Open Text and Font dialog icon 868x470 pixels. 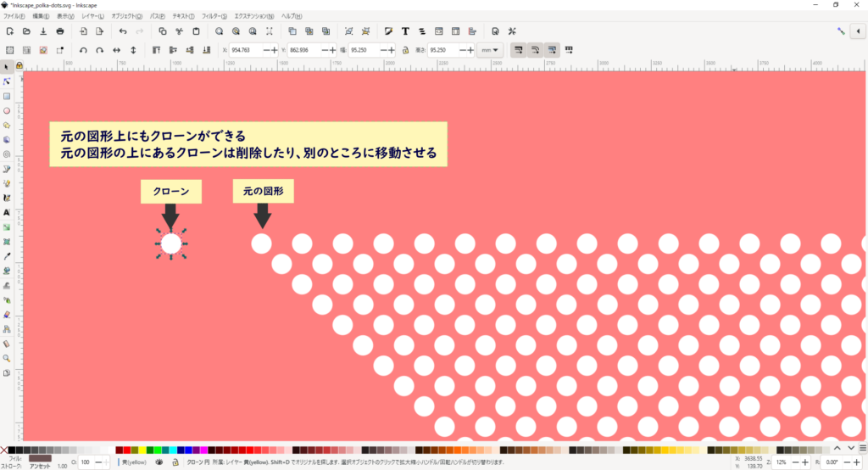pos(405,31)
